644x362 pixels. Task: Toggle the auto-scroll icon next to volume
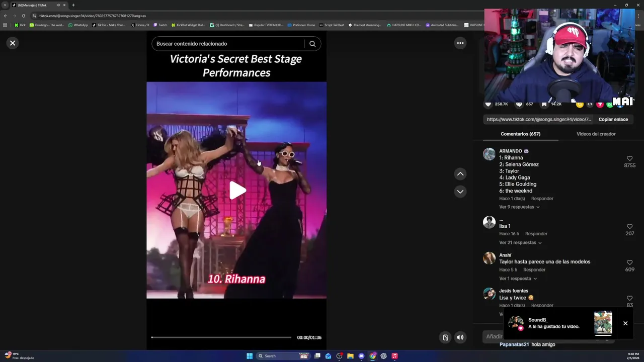coord(445,337)
